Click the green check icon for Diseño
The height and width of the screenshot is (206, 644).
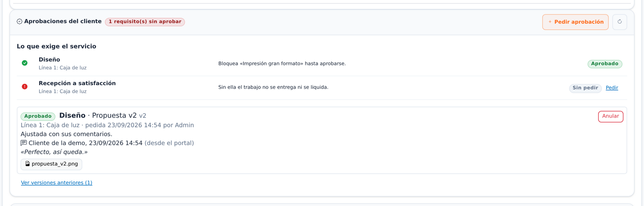tap(25, 63)
